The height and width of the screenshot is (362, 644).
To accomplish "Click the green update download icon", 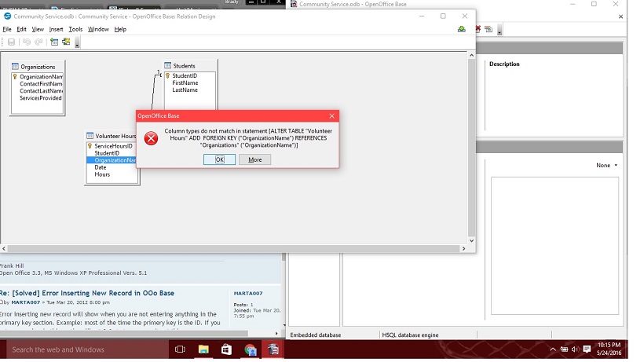I will click(x=462, y=29).
